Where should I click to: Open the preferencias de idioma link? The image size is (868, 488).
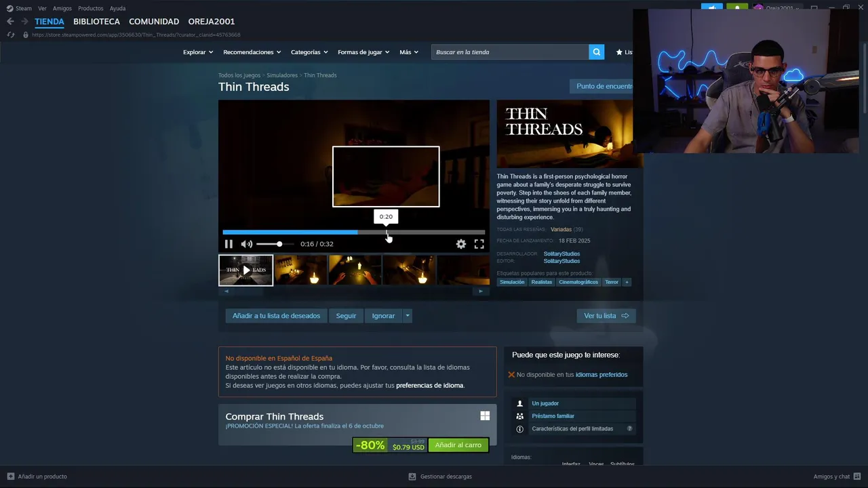[430, 386]
